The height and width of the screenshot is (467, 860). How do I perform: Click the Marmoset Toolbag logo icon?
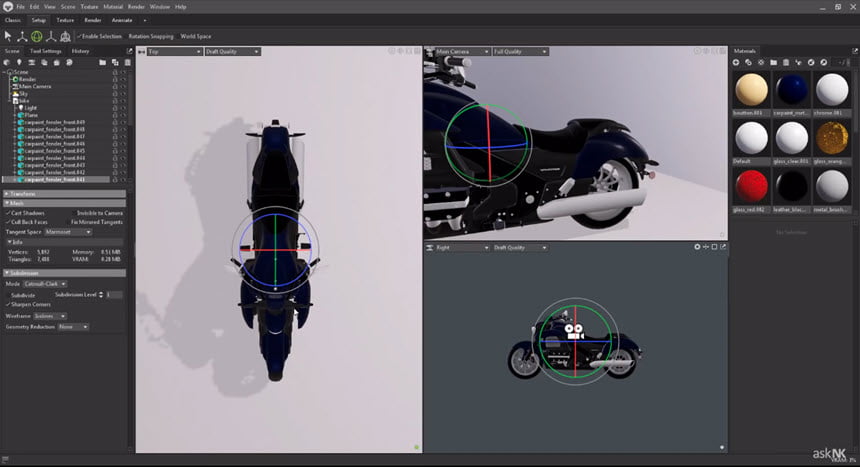coord(8,7)
